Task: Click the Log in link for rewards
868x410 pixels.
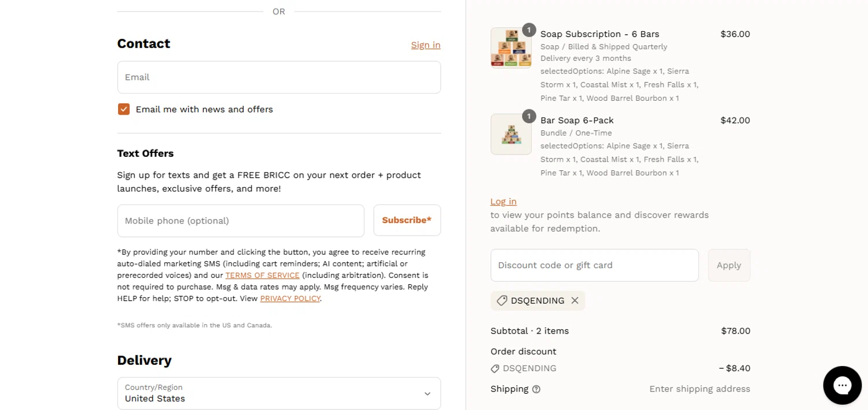Action: (503, 202)
